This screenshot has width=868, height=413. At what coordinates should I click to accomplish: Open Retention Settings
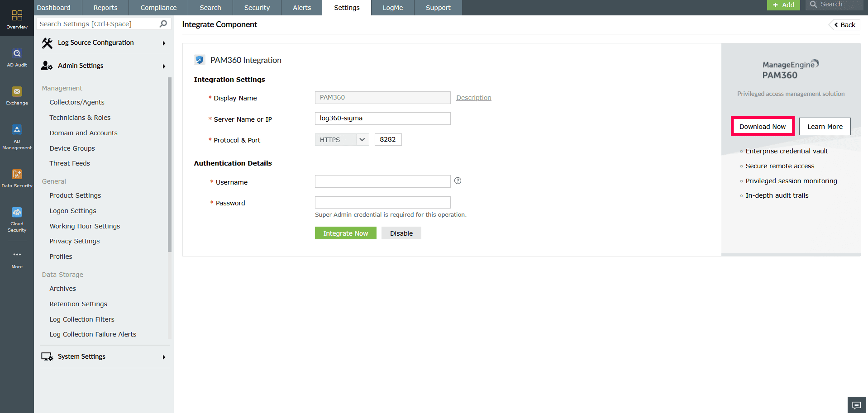(x=78, y=304)
